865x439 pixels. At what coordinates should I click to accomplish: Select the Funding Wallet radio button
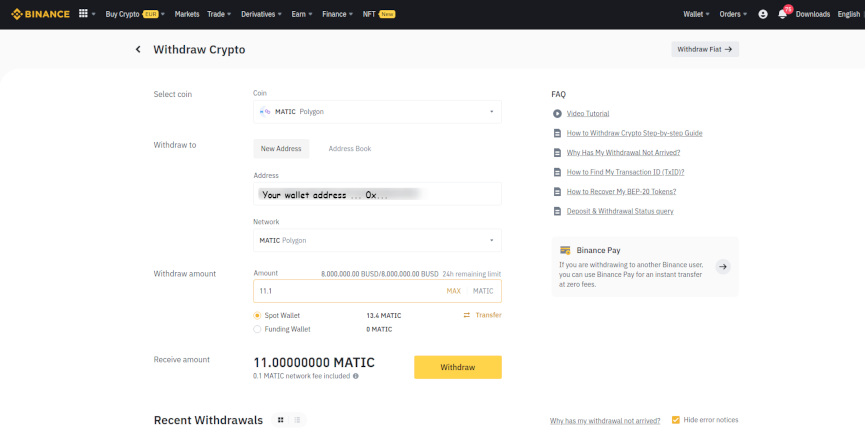point(257,329)
